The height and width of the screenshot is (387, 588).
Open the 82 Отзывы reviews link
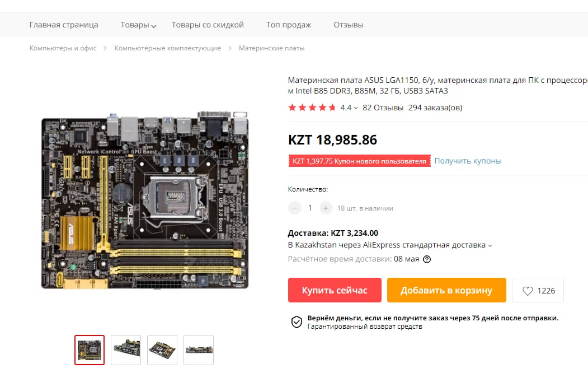(383, 108)
